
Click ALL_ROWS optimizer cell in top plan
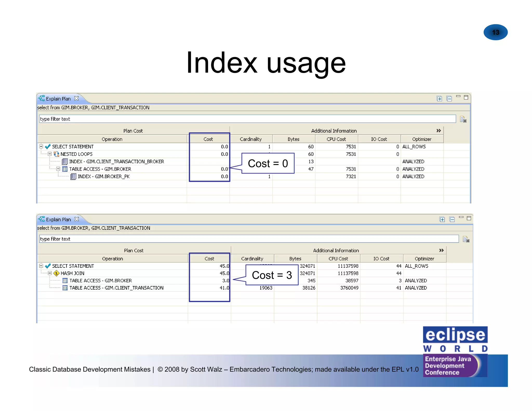[x=414, y=147]
